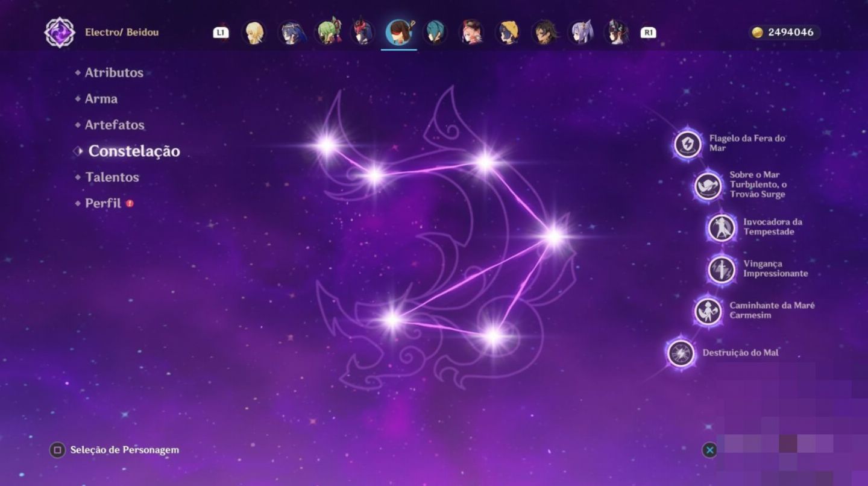Open the Vingança Impressionante constellation icon
Screen dimensions: 868x486
pos(722,270)
